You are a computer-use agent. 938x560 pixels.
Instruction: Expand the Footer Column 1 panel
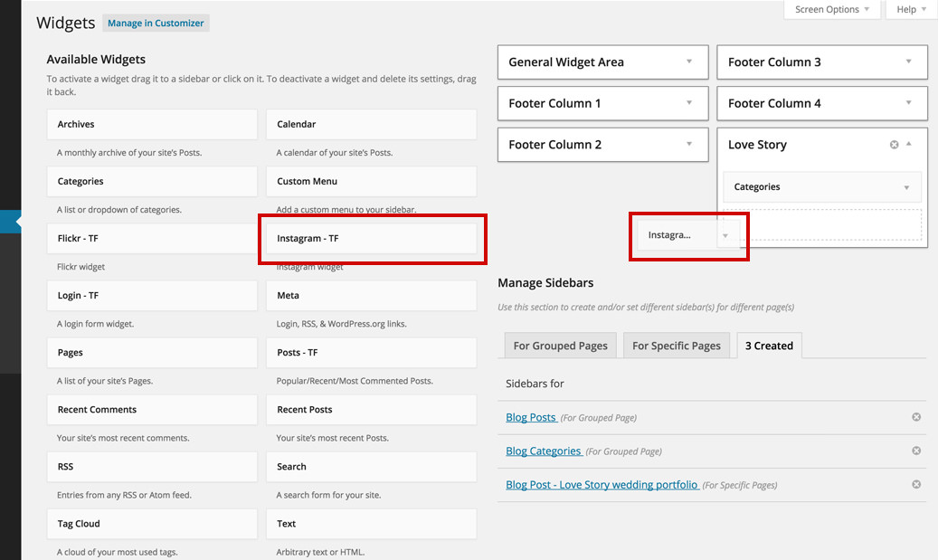coord(689,103)
